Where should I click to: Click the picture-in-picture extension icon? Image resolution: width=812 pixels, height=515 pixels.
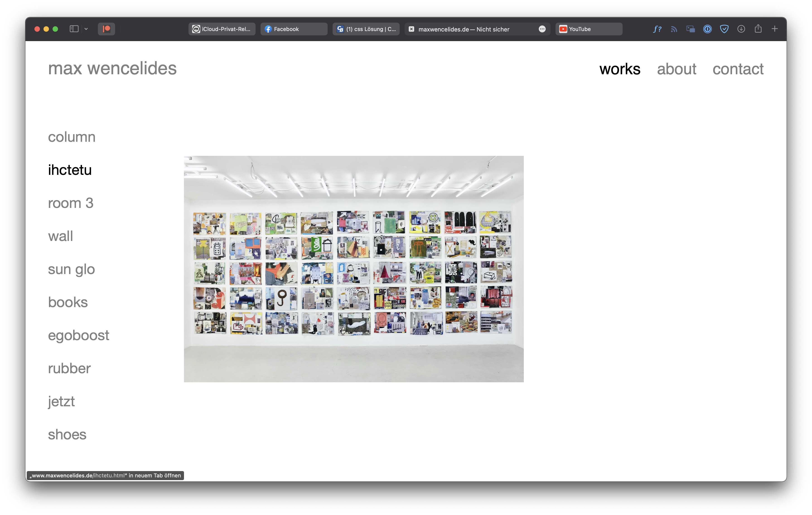(x=690, y=29)
